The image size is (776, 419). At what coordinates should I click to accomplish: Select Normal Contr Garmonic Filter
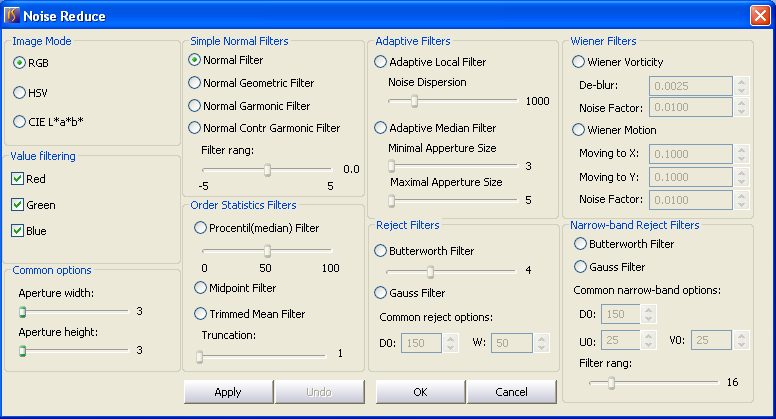tap(195, 128)
